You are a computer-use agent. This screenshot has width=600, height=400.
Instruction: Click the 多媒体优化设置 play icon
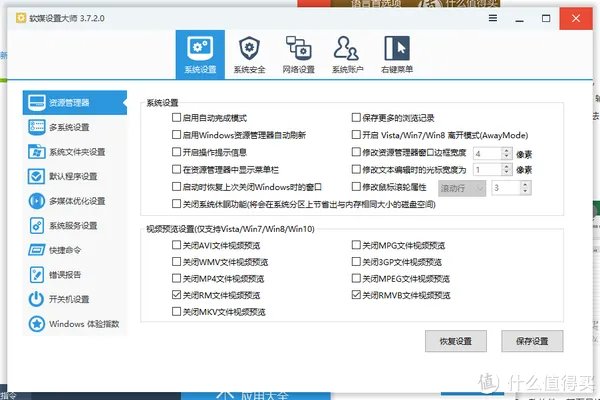pyautogui.click(x=37, y=201)
